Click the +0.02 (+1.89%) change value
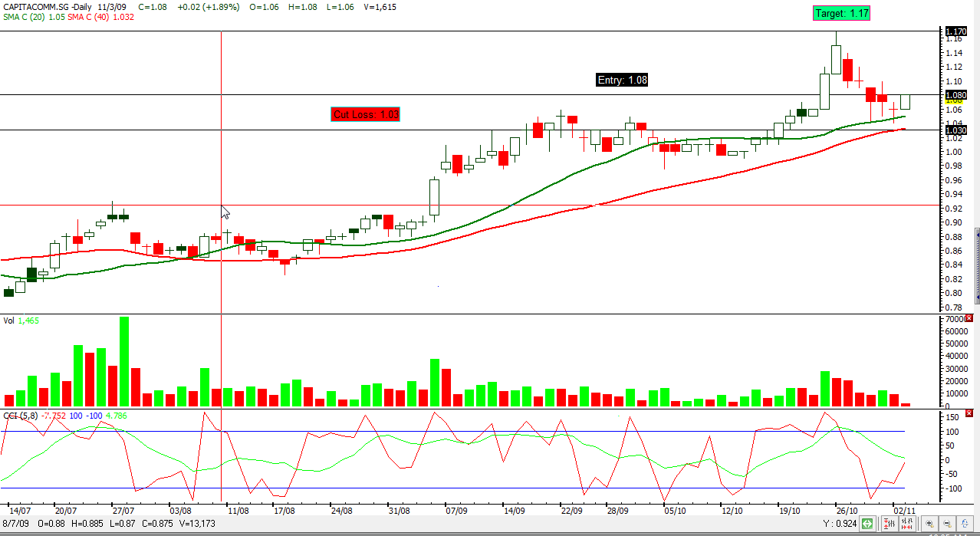The image size is (980, 536). (x=208, y=6)
